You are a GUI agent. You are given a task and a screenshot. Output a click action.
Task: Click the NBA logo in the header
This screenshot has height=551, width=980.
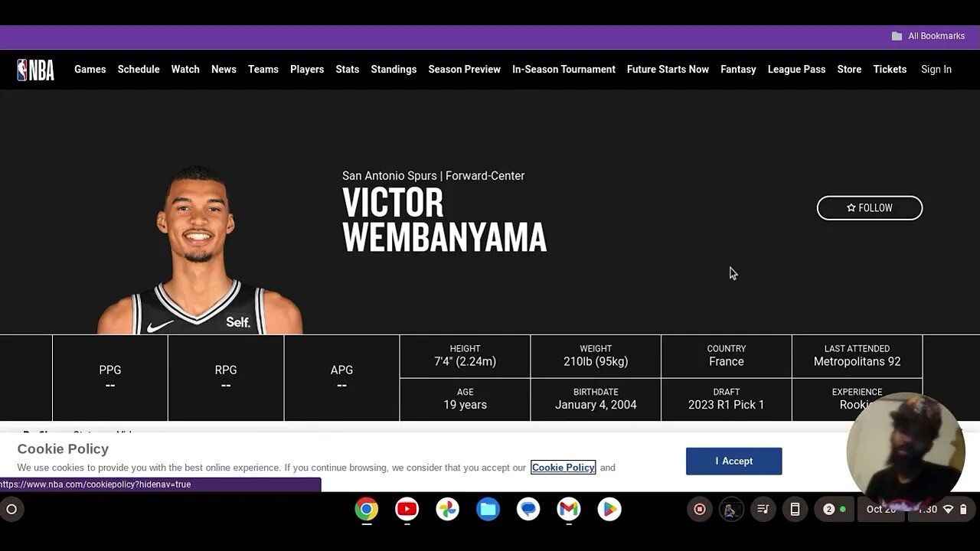[x=35, y=70]
